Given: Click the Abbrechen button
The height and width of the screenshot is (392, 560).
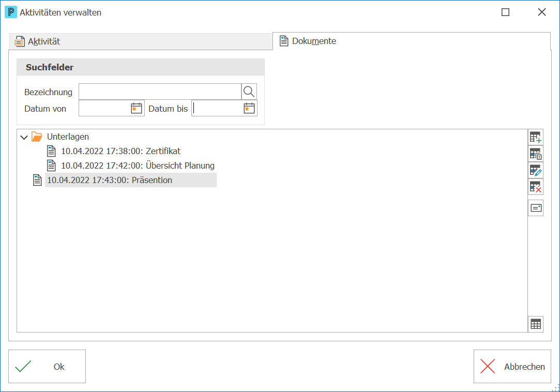Looking at the screenshot, I should (x=512, y=366).
